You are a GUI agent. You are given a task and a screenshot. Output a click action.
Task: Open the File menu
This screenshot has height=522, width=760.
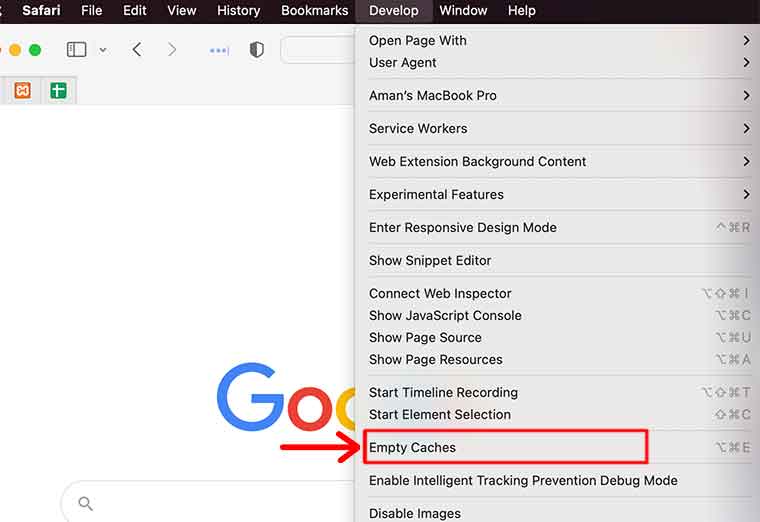click(91, 11)
